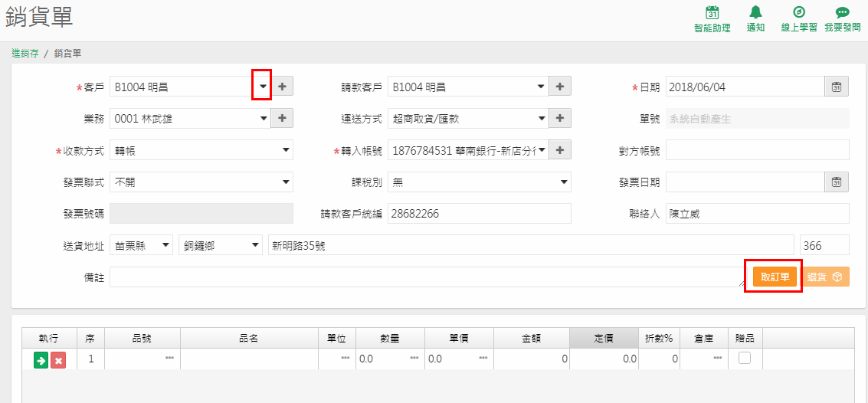Click the green arrow in row 1

point(41,360)
